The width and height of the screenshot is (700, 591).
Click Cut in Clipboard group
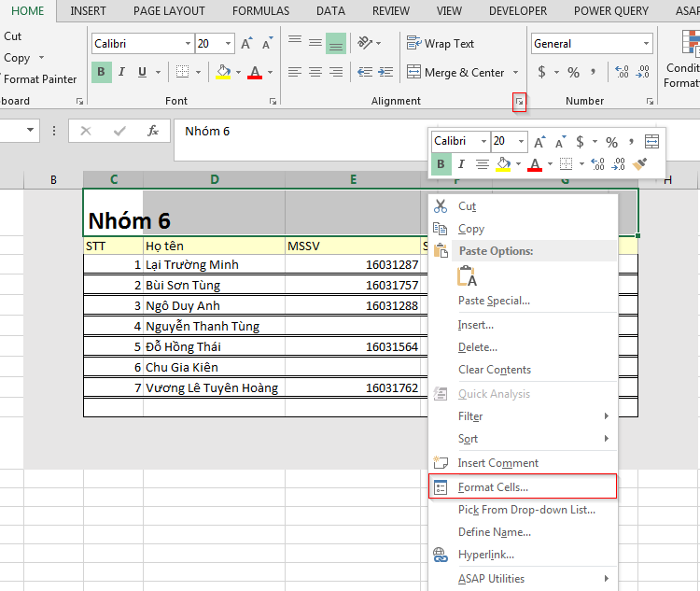12,36
